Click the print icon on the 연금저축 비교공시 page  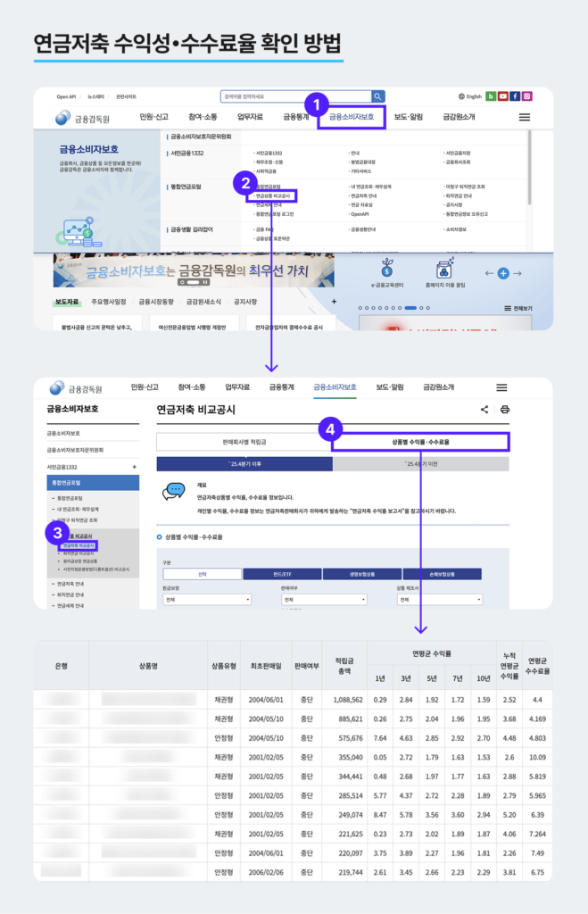pyautogui.click(x=505, y=409)
